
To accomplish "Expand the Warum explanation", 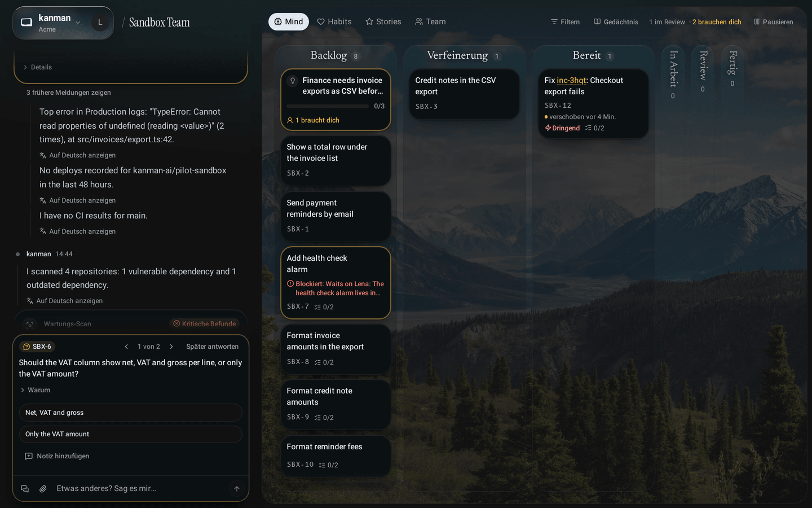I will pos(35,390).
